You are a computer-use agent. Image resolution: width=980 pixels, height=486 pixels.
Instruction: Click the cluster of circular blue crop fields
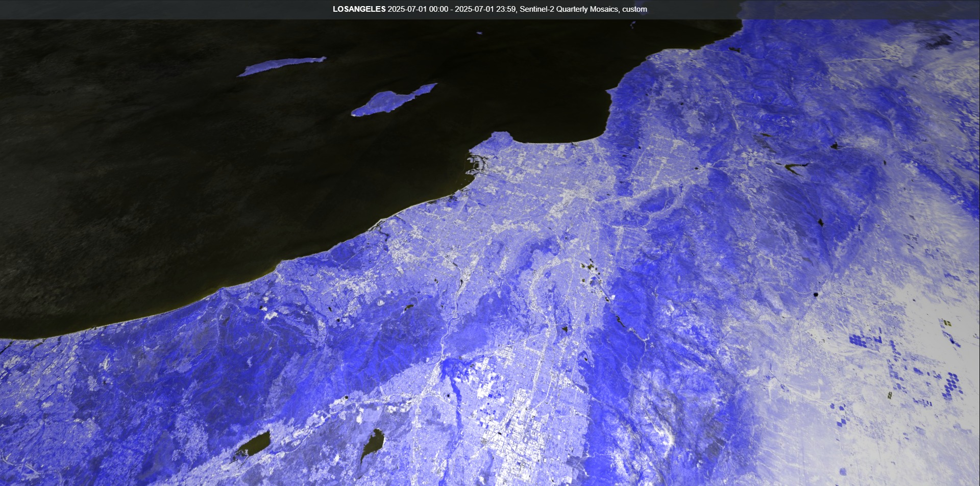point(949,385)
